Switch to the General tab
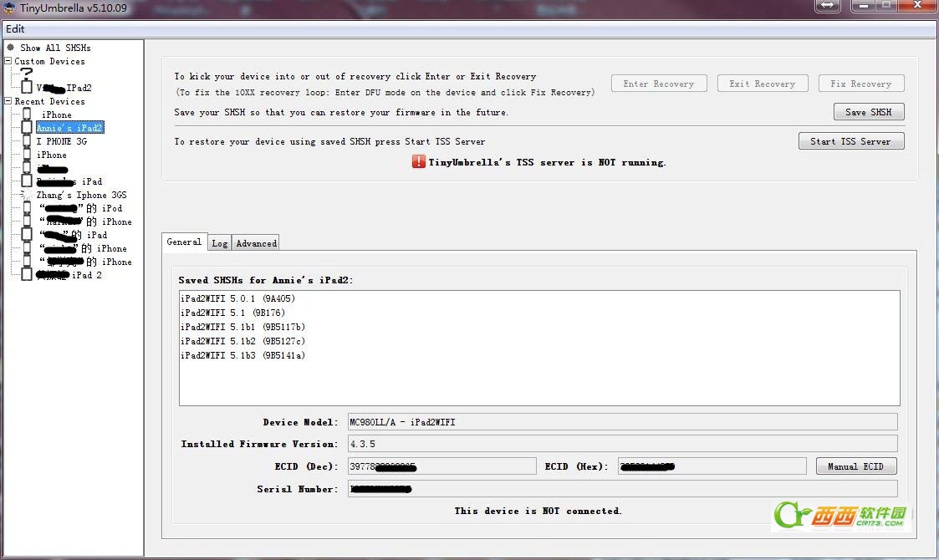Viewport: 939px width, 560px height. coord(184,242)
